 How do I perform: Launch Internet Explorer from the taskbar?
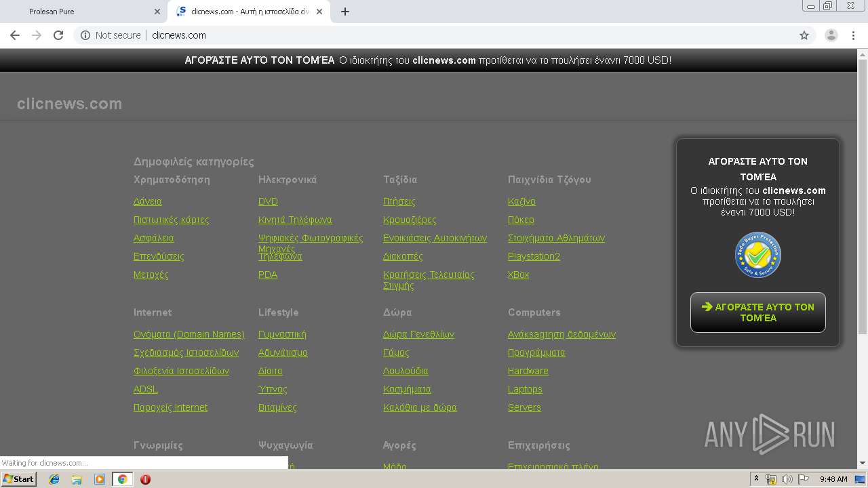point(54,479)
